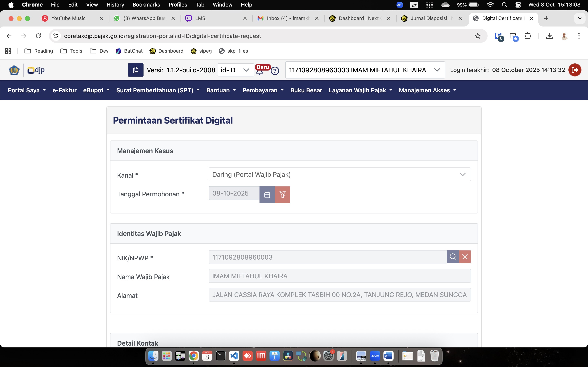Go to Buku Besar
Viewport: 588px width, 367px height.
coord(306,90)
